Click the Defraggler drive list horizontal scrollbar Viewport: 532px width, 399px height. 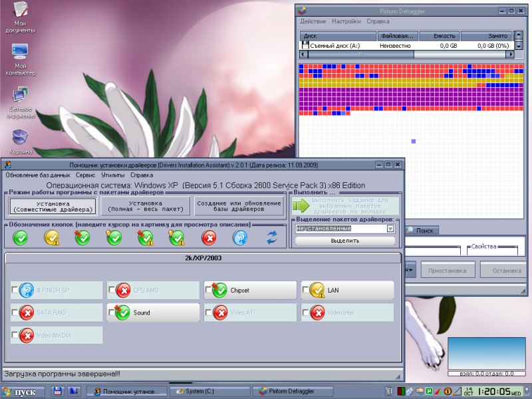(x=406, y=54)
